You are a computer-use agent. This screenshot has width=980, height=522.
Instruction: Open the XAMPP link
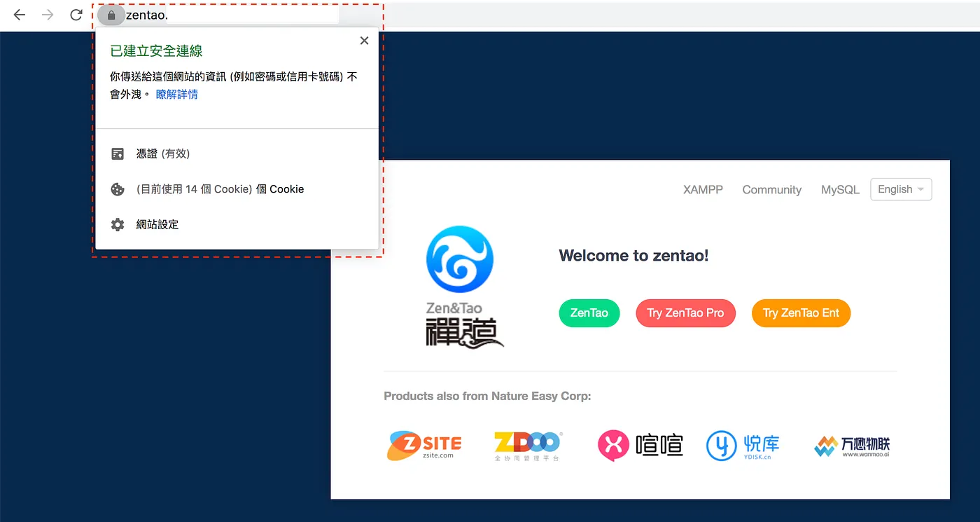tap(703, 190)
